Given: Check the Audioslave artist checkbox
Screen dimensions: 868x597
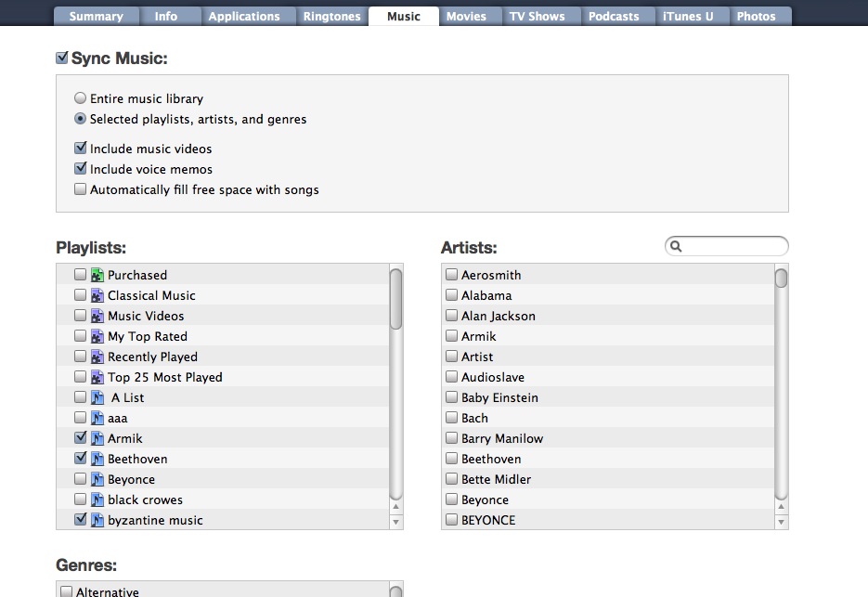Looking at the screenshot, I should [x=452, y=377].
